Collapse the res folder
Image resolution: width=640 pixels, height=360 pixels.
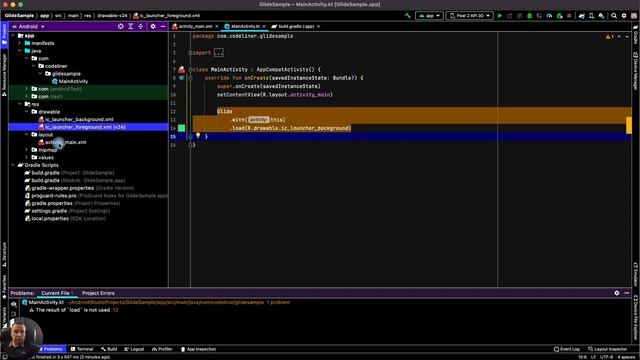point(20,104)
